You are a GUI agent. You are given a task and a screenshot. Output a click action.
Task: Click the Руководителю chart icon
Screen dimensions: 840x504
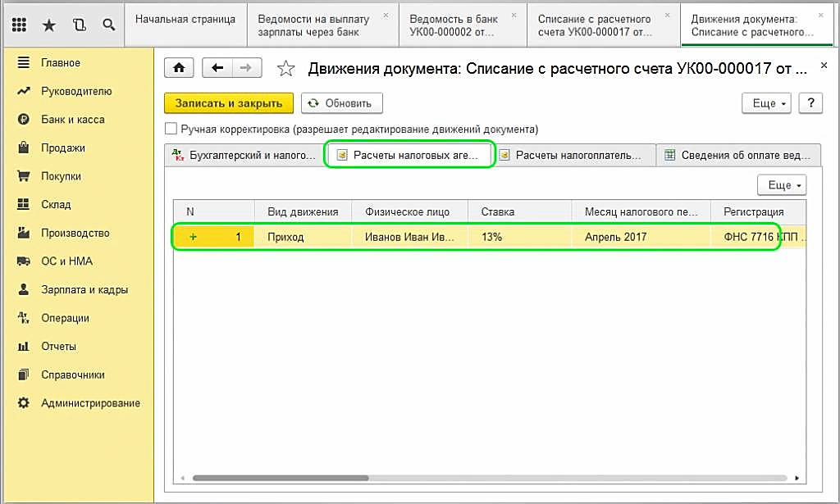tap(24, 91)
